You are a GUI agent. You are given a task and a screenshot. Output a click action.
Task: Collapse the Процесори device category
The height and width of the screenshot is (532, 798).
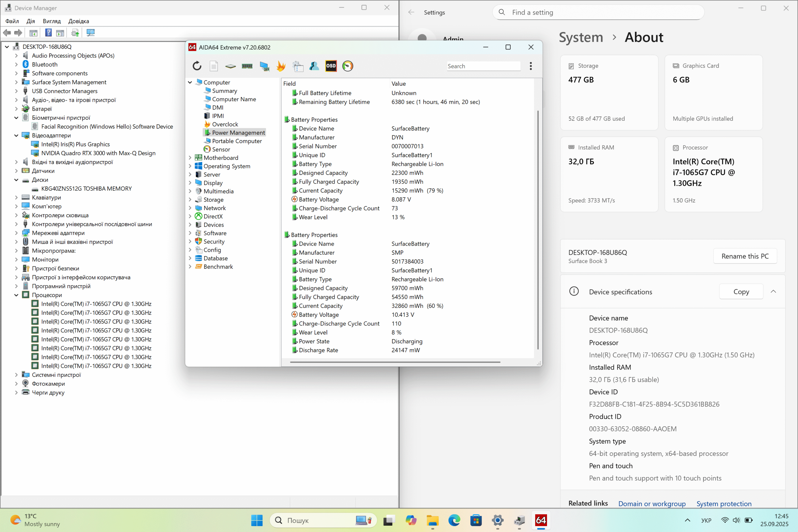tap(16, 295)
